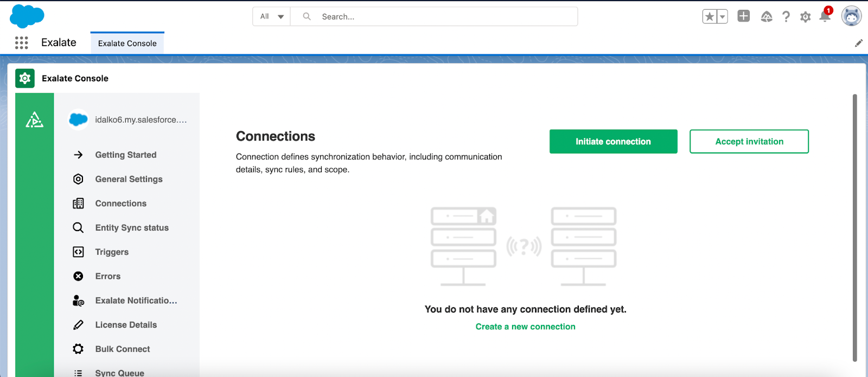868x377 pixels.
Task: Click the page's vertical scrollbar
Action: click(x=855, y=228)
